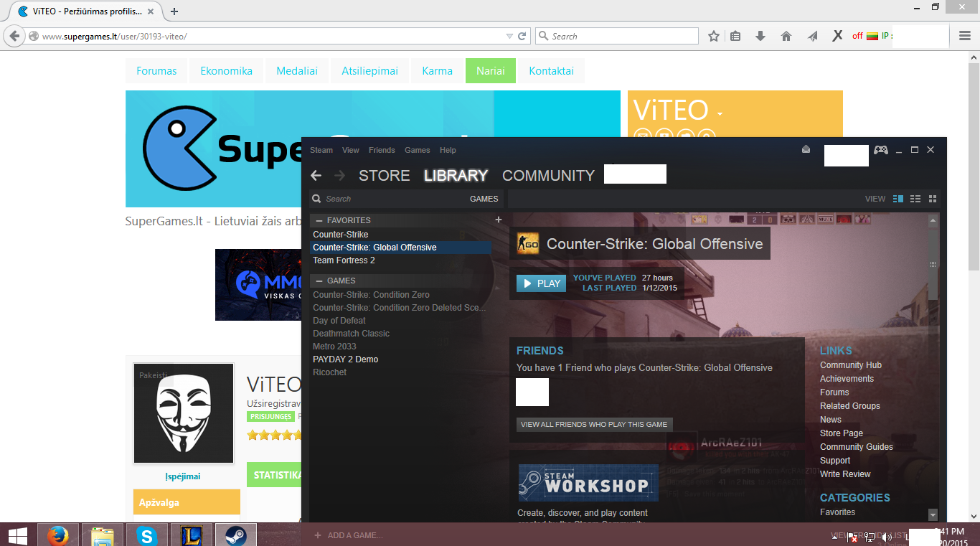Viewport: 980px width, 546px height.
Task: Switch Steam library to grid view
Action: (x=933, y=199)
